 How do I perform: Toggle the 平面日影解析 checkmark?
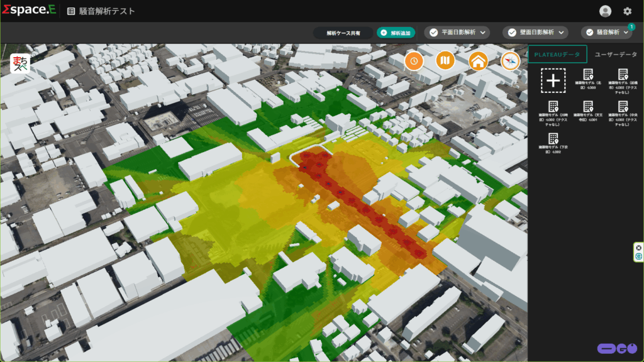tap(434, 33)
